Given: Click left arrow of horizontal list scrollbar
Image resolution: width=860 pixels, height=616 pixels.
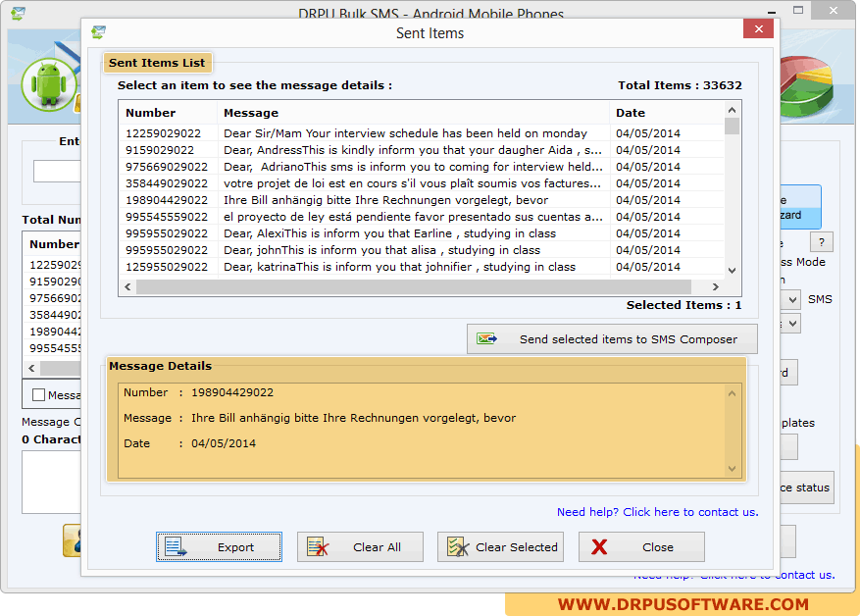Looking at the screenshot, I should tap(127, 286).
